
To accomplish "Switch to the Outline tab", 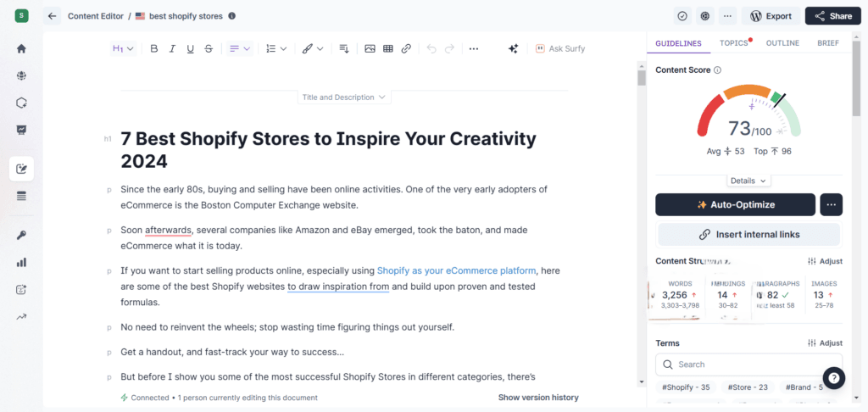I will (x=782, y=43).
